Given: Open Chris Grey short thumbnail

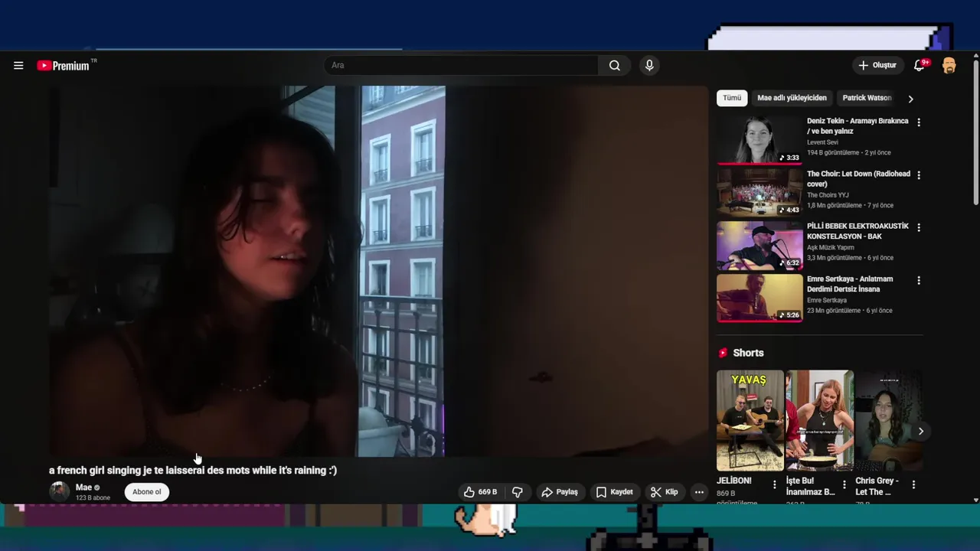Looking at the screenshot, I should click(888, 421).
